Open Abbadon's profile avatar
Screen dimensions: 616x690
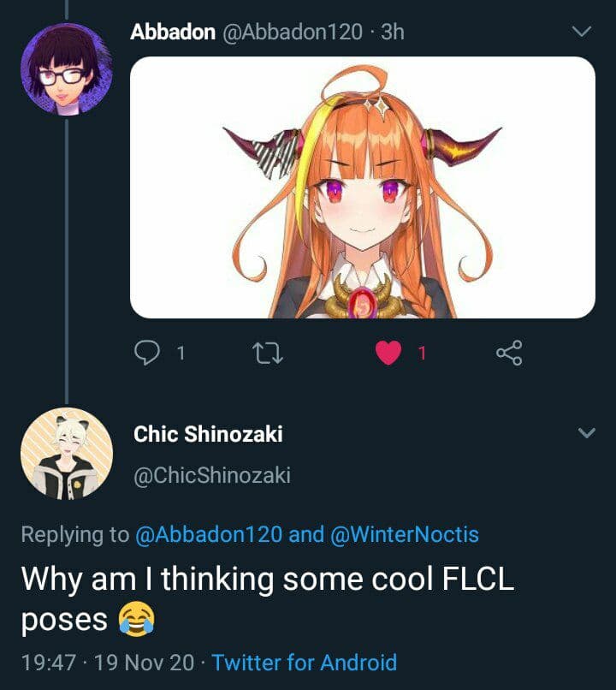(x=67, y=69)
